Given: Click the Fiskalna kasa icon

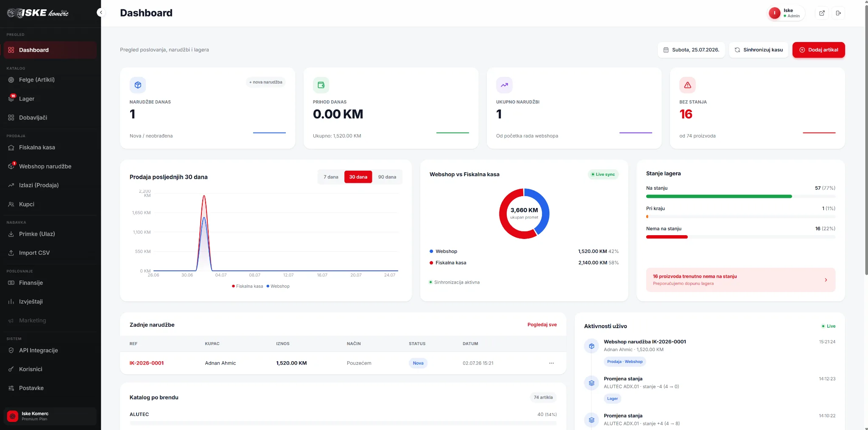Looking at the screenshot, I should coord(11,147).
